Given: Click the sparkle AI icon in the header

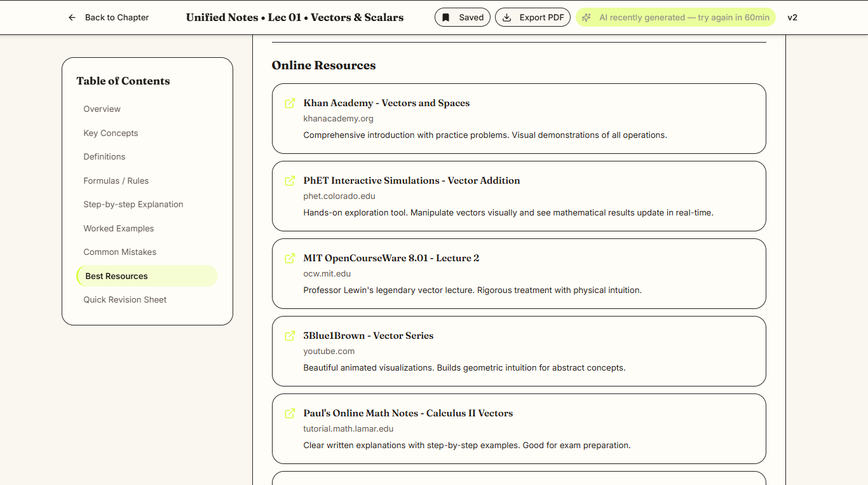Looking at the screenshot, I should click(587, 18).
